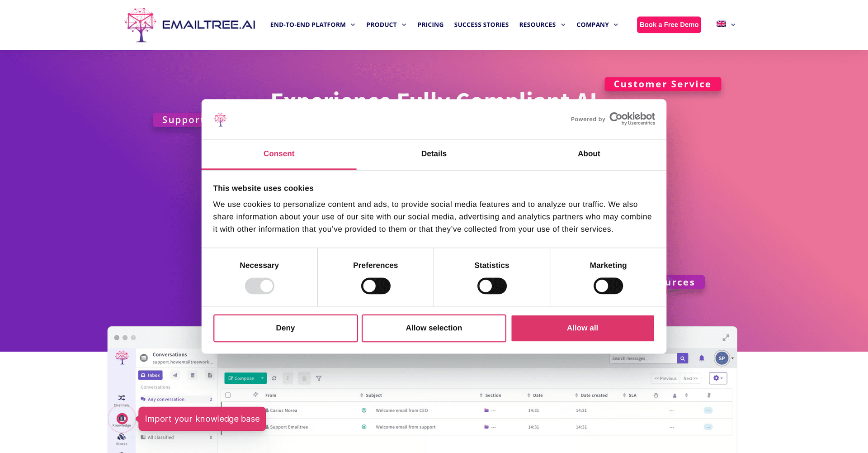The image size is (868, 453).
Task: Click the notifications bell icon
Action: click(702, 358)
